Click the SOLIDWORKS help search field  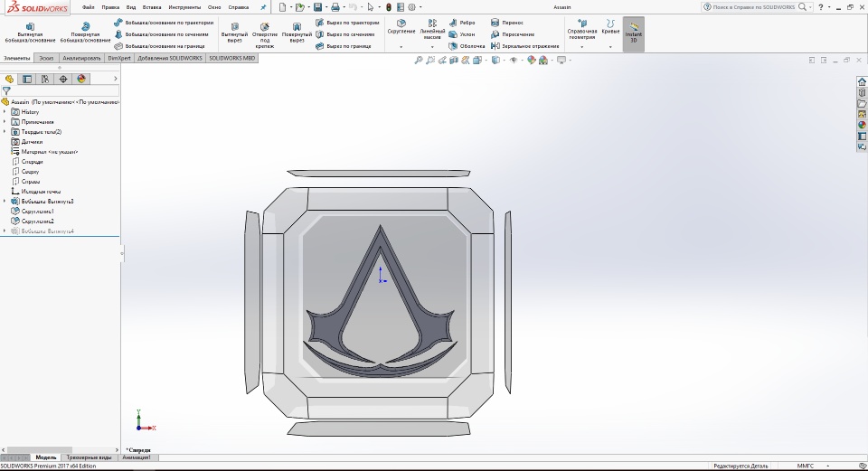point(750,6)
